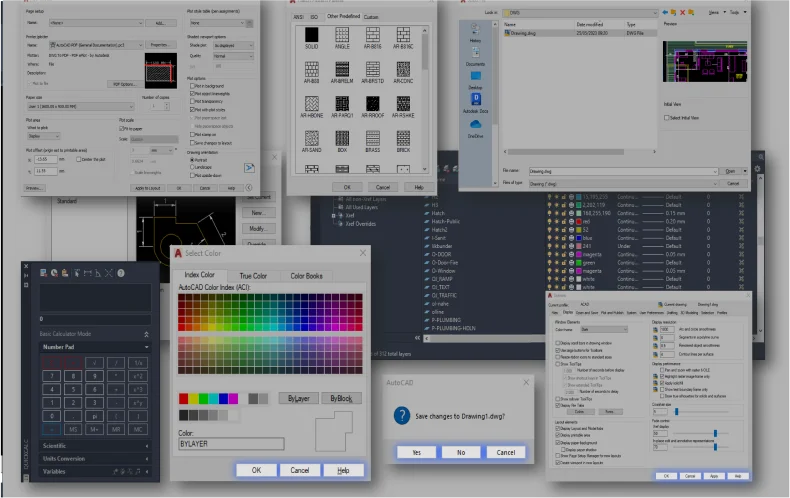Select the BRASS hatch pattern
Viewport: 790px width, 498px height.
click(372, 138)
